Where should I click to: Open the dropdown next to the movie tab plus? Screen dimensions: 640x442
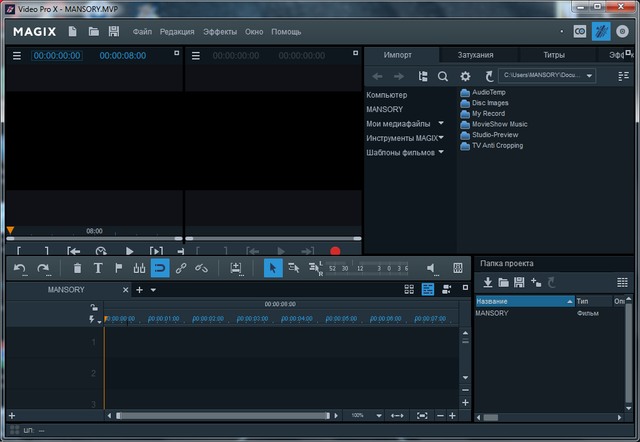[x=153, y=290]
